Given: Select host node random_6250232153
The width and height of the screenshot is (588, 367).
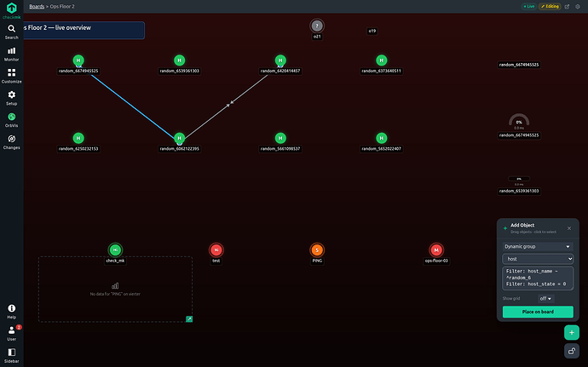Looking at the screenshot, I should point(78,138).
